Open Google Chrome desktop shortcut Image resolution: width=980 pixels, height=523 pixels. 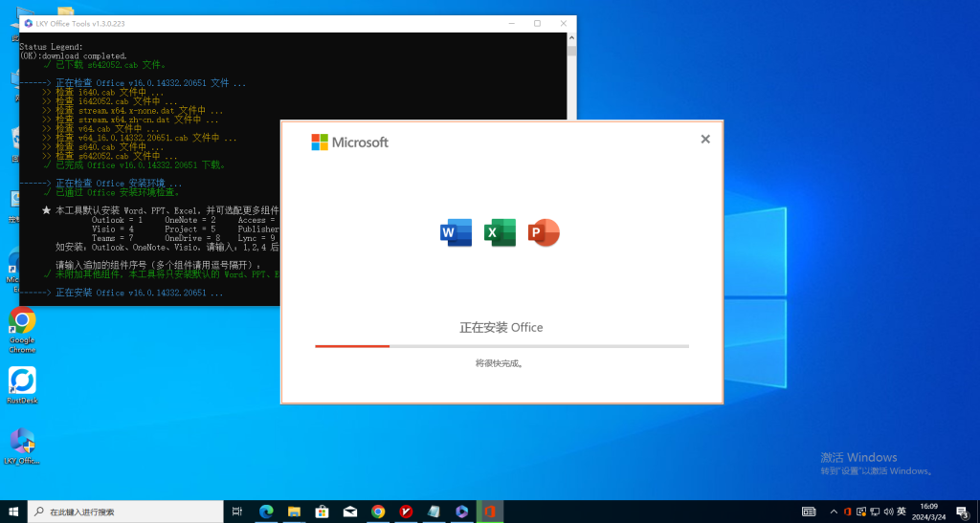22,330
